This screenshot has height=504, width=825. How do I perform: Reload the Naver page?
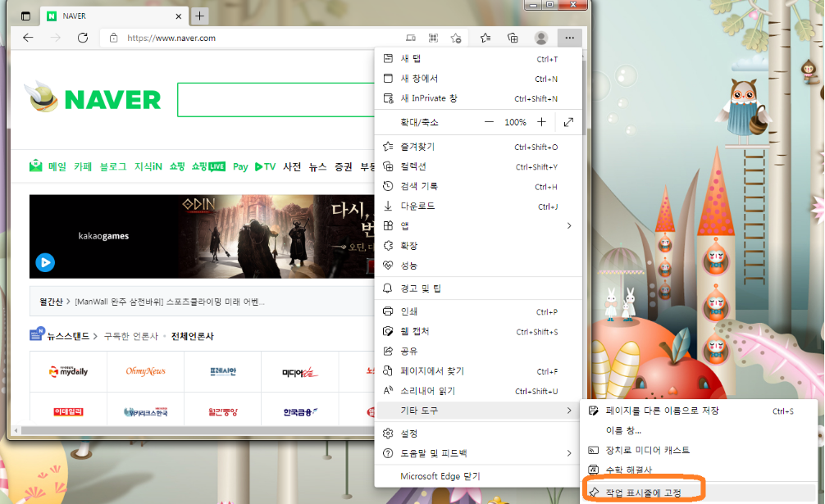tap(83, 38)
